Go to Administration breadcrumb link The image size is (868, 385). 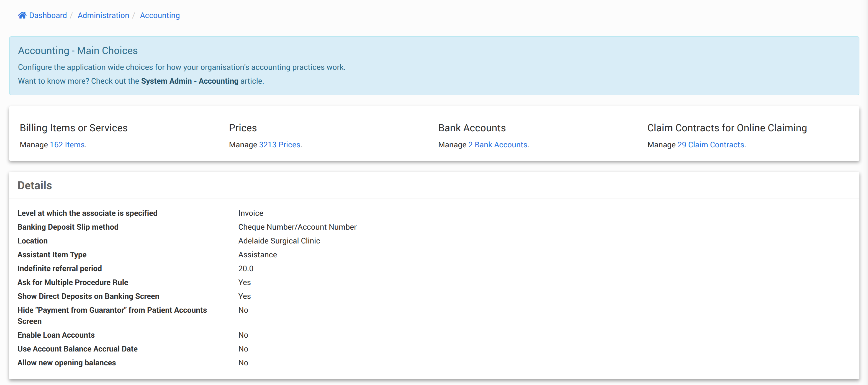point(103,16)
